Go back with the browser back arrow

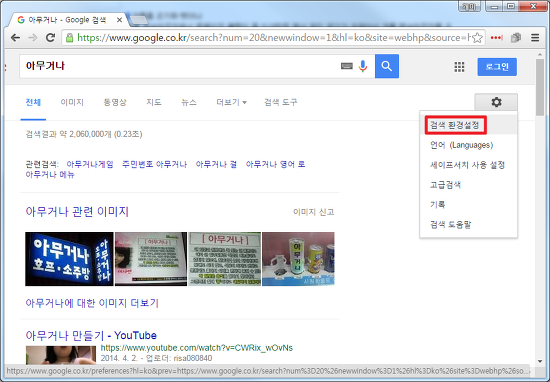pos(15,38)
